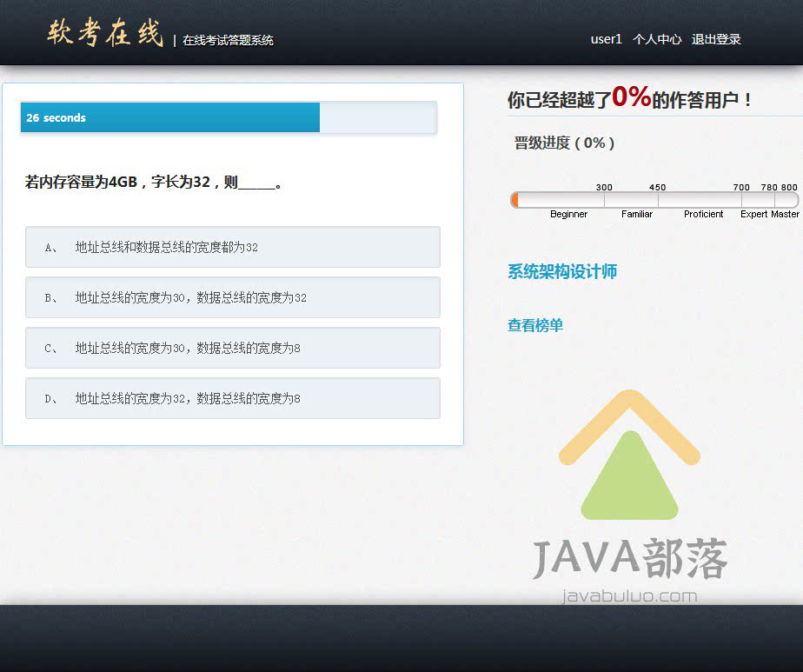This screenshot has width=803, height=672.
Task: Click the 晋级进度 (0%) heading
Action: click(x=564, y=143)
